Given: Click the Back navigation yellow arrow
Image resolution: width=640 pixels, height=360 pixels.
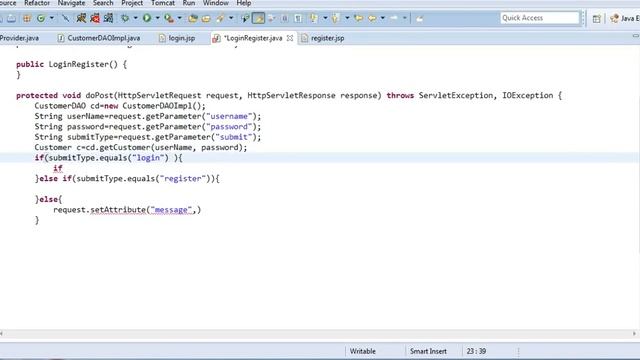Looking at the screenshot, I should pyautogui.click(x=372, y=18).
